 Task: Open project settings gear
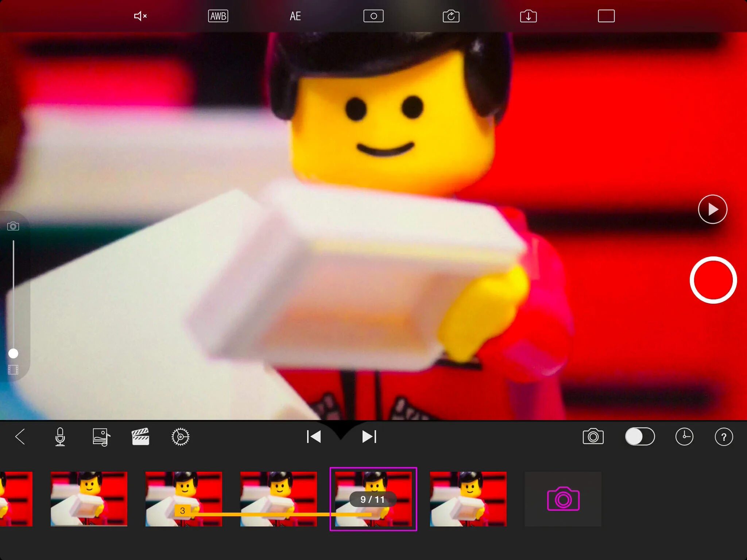tap(180, 437)
